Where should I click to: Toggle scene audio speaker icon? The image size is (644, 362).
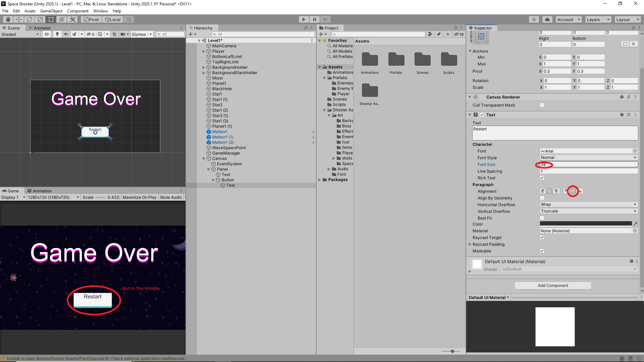click(x=66, y=34)
